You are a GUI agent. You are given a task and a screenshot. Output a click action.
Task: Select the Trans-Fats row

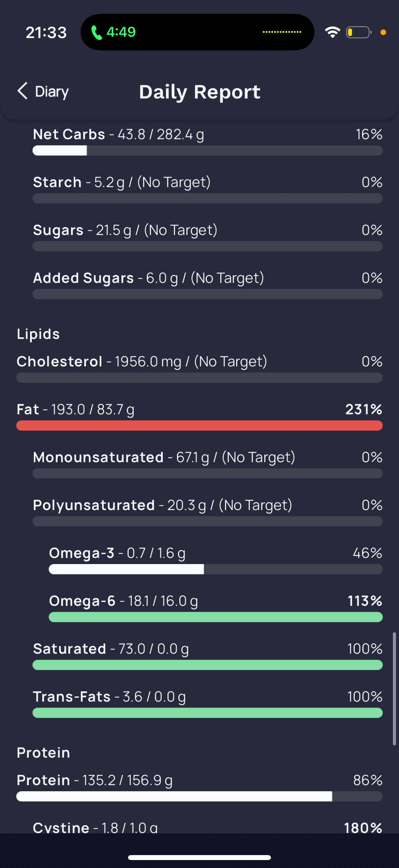pos(207,703)
